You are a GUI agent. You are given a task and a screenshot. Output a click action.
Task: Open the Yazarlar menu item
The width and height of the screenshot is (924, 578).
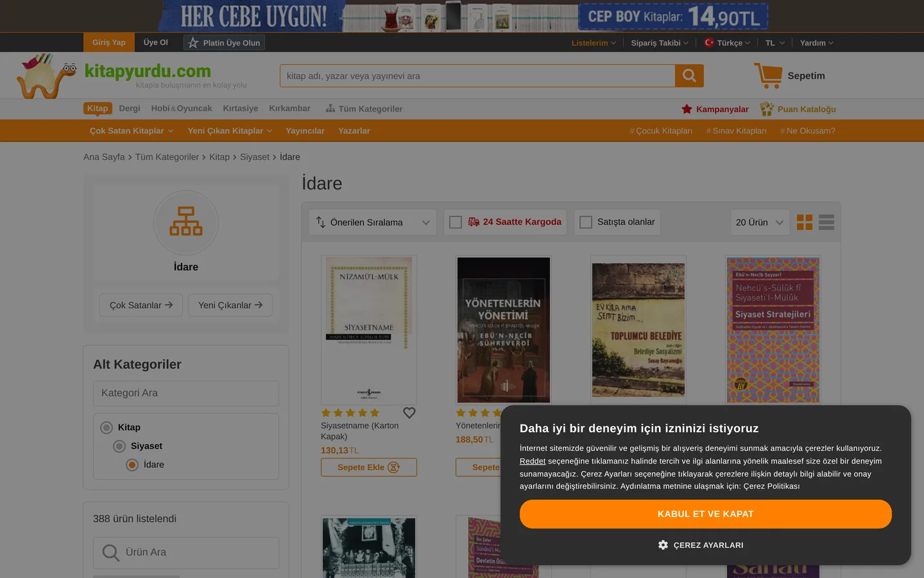[354, 131]
